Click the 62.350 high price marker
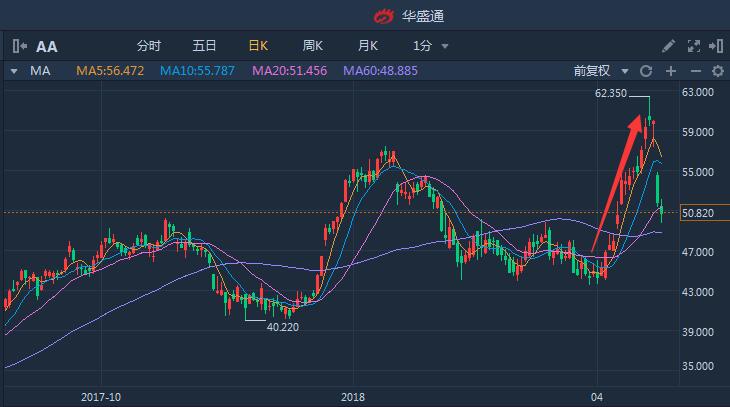The image size is (730, 407). pyautogui.click(x=610, y=93)
